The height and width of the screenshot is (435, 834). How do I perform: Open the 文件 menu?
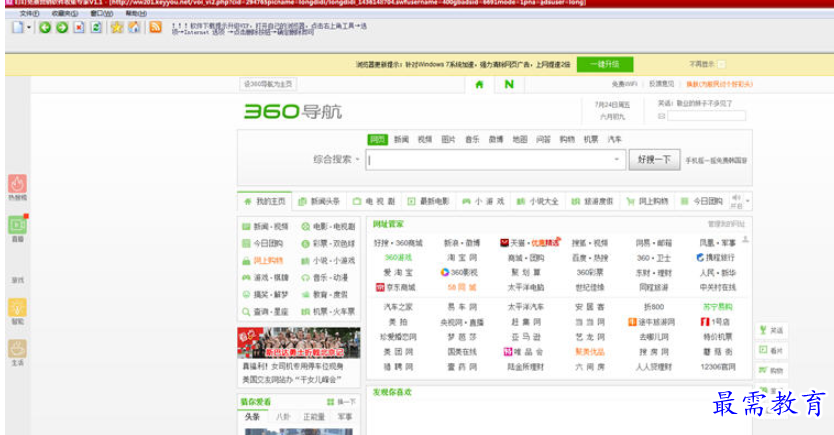tap(29, 13)
